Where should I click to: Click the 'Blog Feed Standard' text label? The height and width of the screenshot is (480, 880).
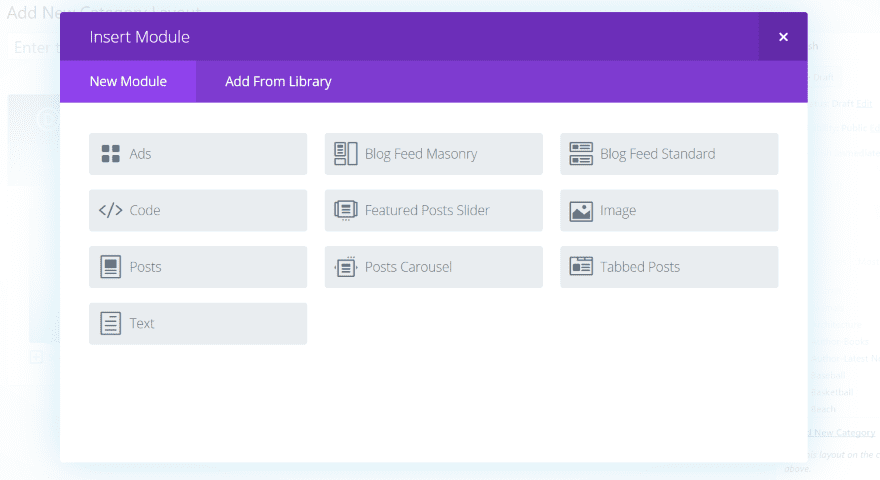tap(658, 154)
